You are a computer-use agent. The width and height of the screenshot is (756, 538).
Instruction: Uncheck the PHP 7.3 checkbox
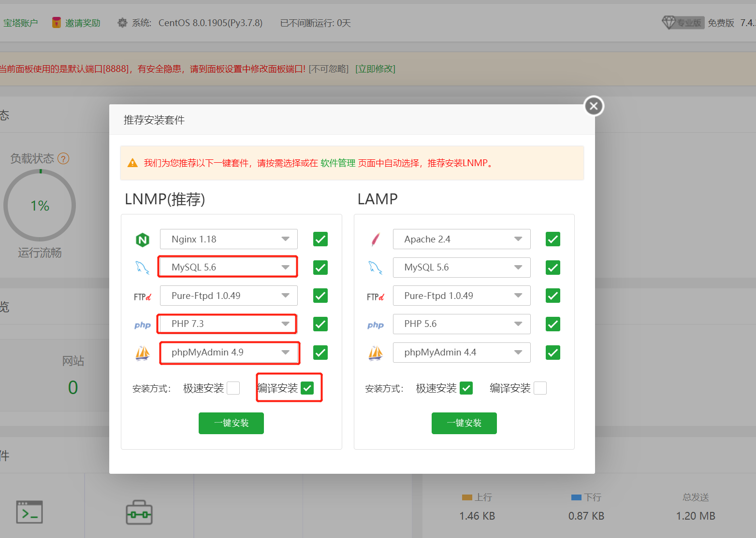click(x=320, y=324)
